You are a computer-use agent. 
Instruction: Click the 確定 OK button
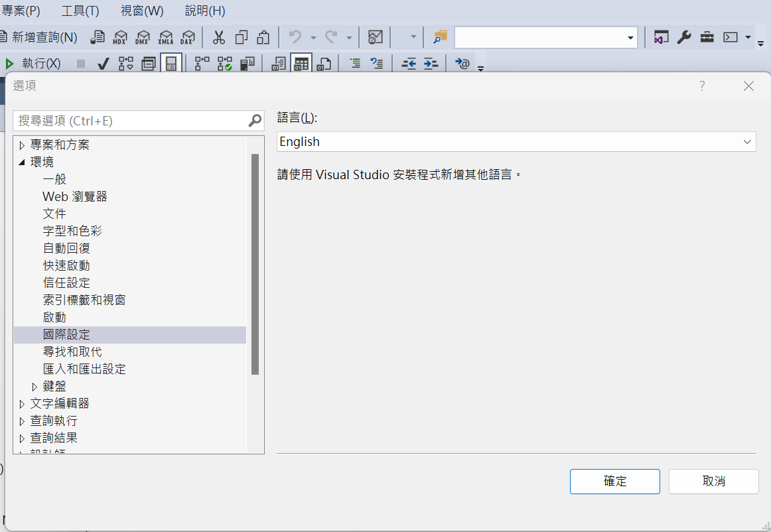coord(614,481)
